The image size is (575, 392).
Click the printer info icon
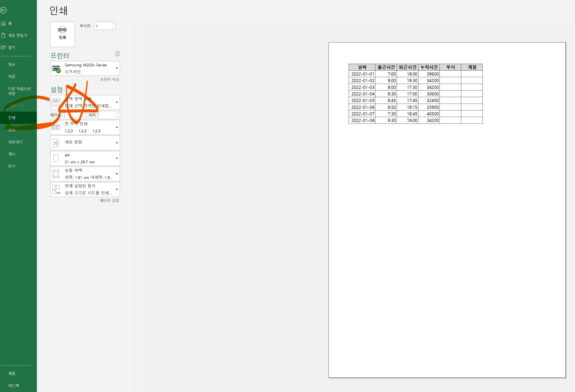click(x=118, y=53)
